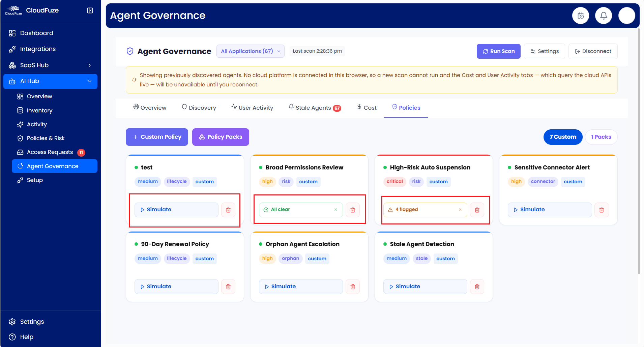
Task: Click the Run Scan button
Action: (x=499, y=51)
